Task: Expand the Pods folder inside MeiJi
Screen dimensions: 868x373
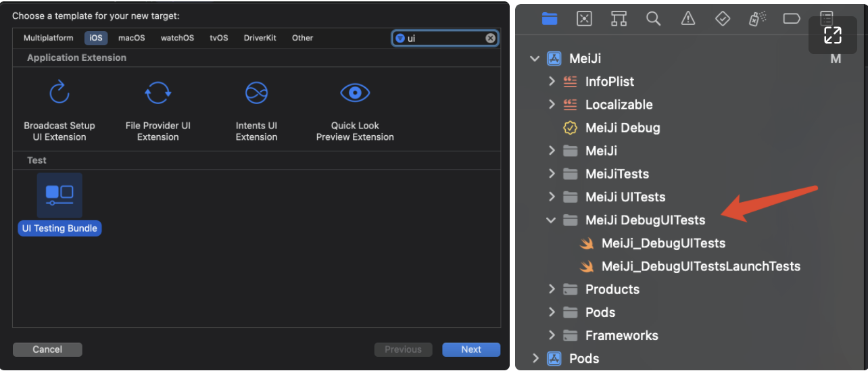Action: (x=552, y=312)
